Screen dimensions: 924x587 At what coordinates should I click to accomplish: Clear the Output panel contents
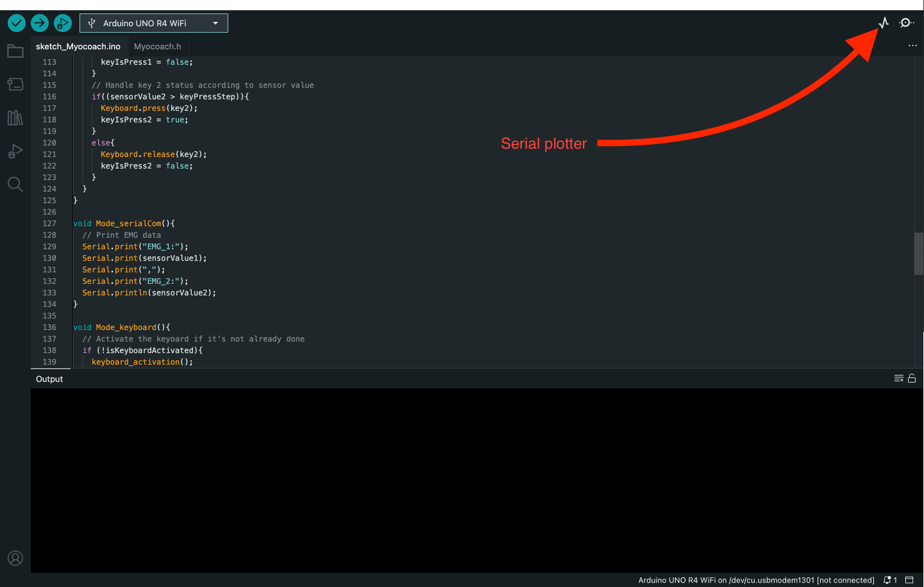pyautogui.click(x=899, y=379)
